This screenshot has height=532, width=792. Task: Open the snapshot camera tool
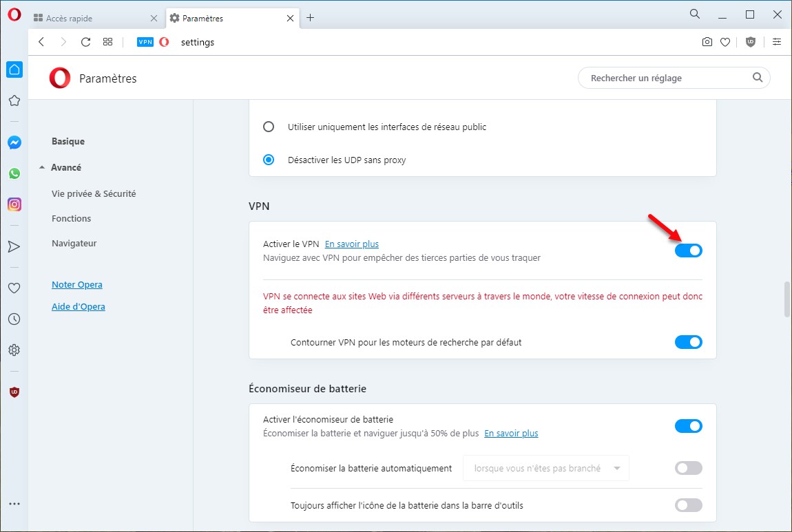(707, 42)
